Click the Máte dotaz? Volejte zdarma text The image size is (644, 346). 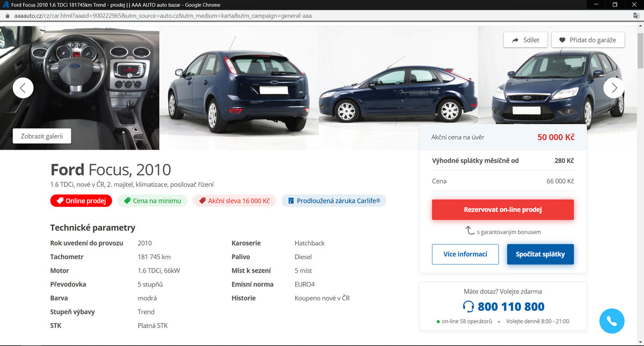click(x=503, y=292)
